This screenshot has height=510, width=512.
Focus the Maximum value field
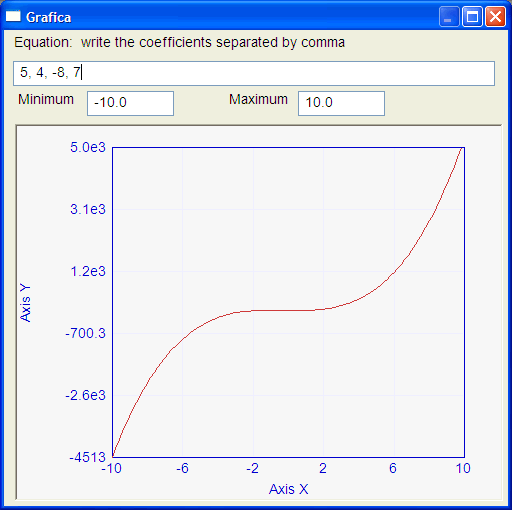click(x=341, y=103)
